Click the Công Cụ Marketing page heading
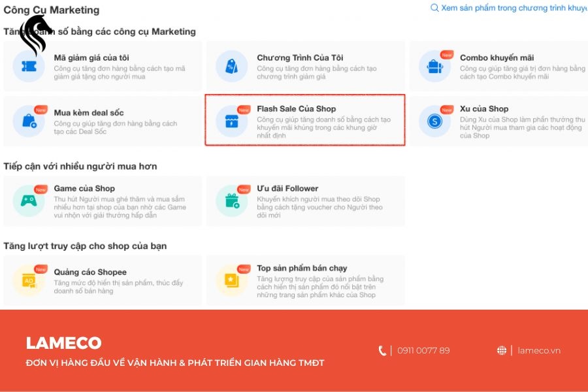Viewport: 588px width, 392px height. click(x=52, y=10)
